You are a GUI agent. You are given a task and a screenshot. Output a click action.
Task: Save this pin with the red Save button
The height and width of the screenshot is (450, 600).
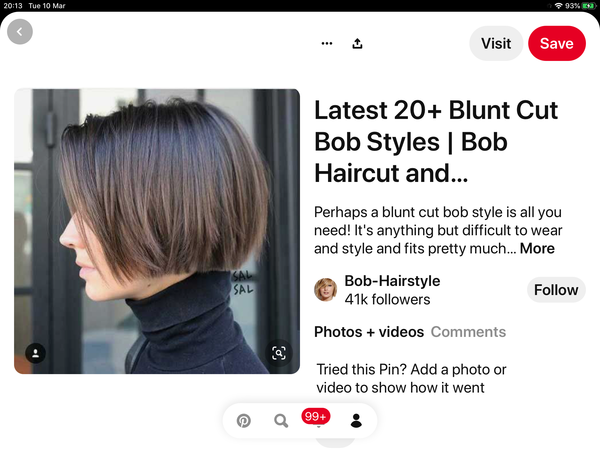click(x=557, y=43)
